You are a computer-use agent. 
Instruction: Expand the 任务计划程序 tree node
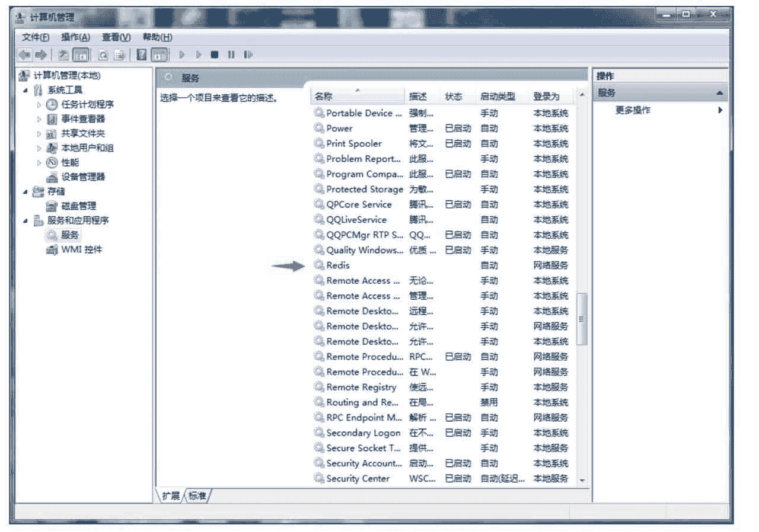[x=40, y=104]
